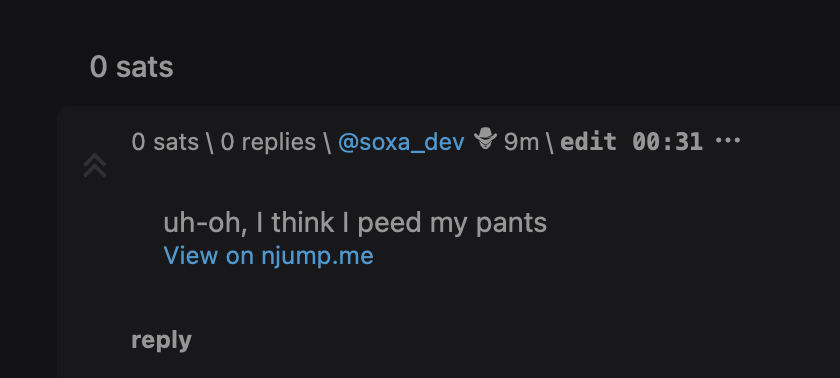Click the comment text starting with uh-oh

(355, 223)
